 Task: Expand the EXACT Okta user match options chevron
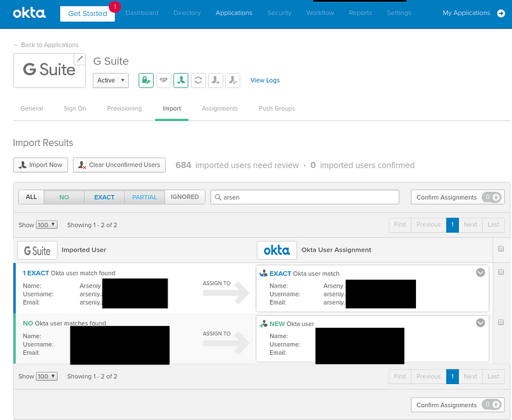click(x=481, y=272)
